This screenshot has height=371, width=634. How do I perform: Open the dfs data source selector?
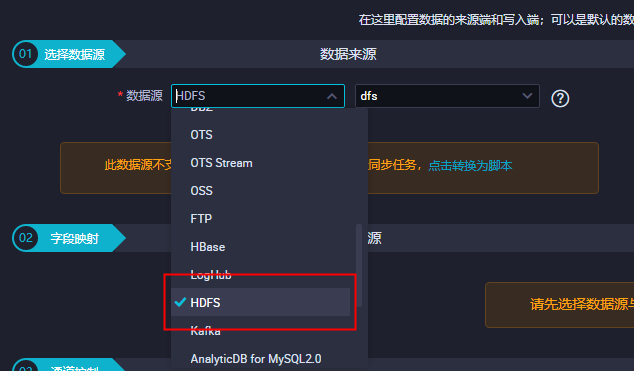coord(447,96)
